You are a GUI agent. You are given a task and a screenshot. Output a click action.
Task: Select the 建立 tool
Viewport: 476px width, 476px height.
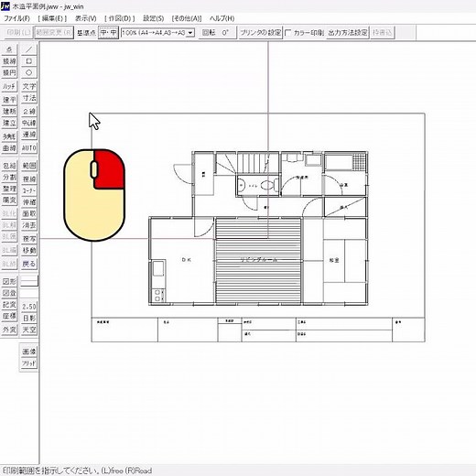(9, 123)
